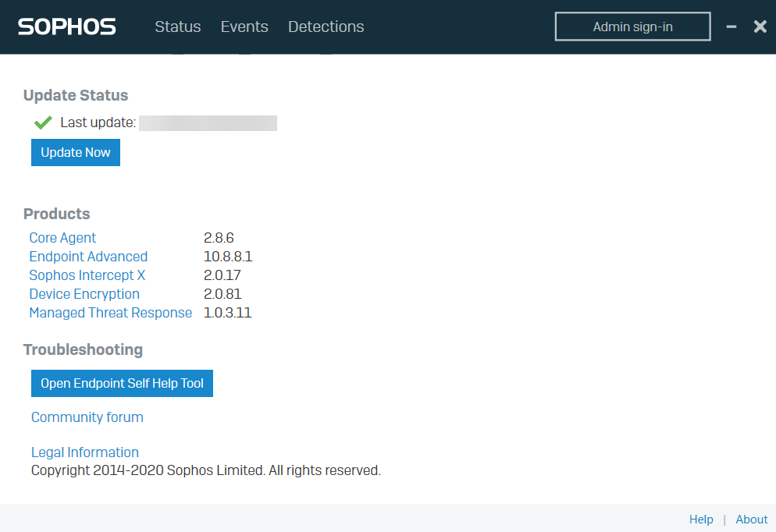This screenshot has width=776, height=532.
Task: Open the Core Agent product link
Action: click(62, 238)
